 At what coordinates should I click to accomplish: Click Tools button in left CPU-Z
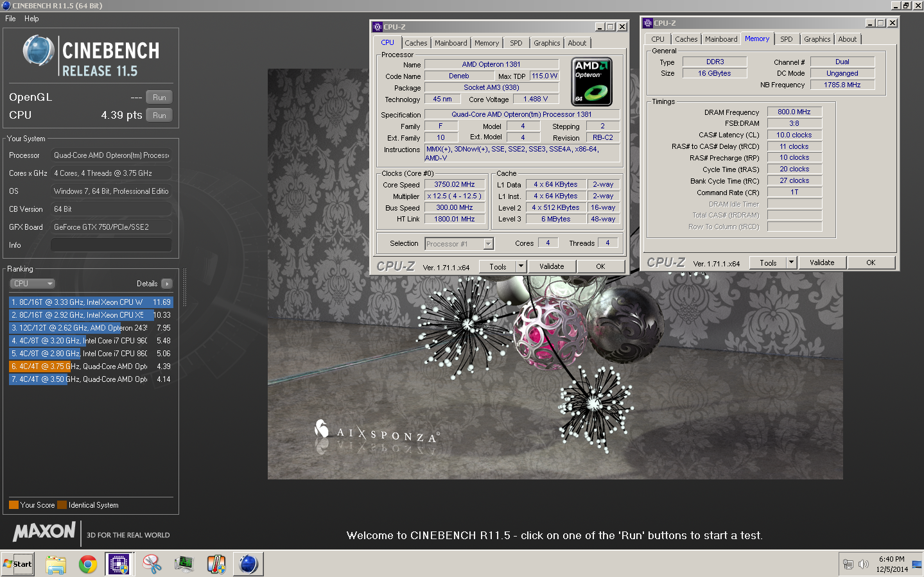[498, 266]
